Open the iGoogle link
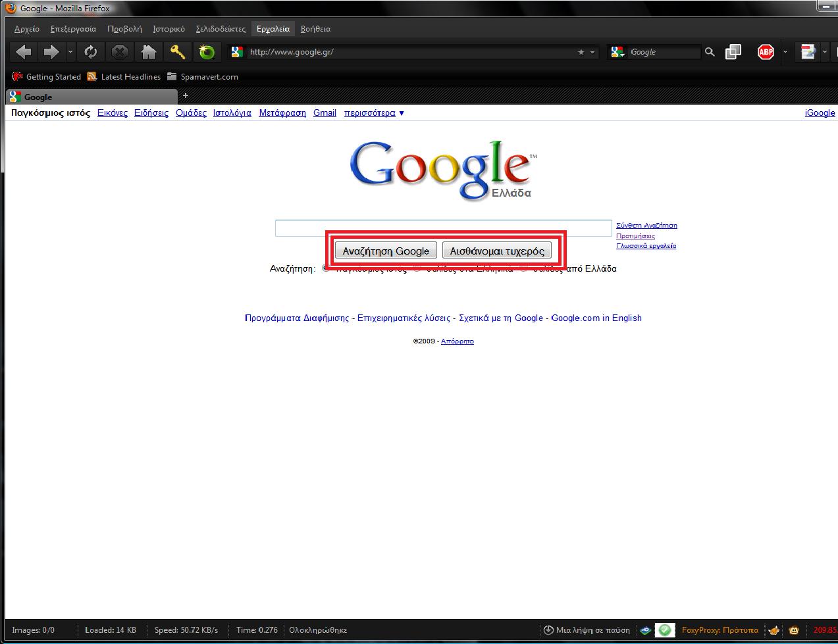 (x=820, y=113)
